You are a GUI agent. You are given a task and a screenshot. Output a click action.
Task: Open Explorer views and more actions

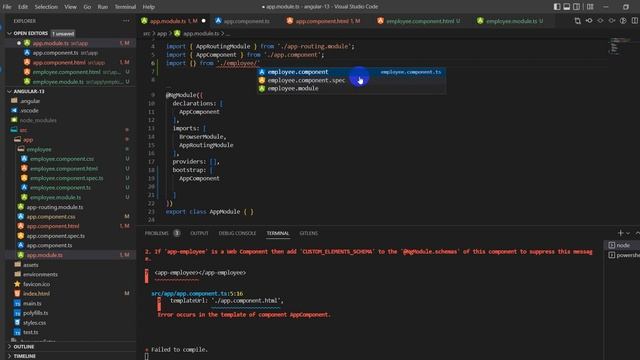(x=126, y=21)
